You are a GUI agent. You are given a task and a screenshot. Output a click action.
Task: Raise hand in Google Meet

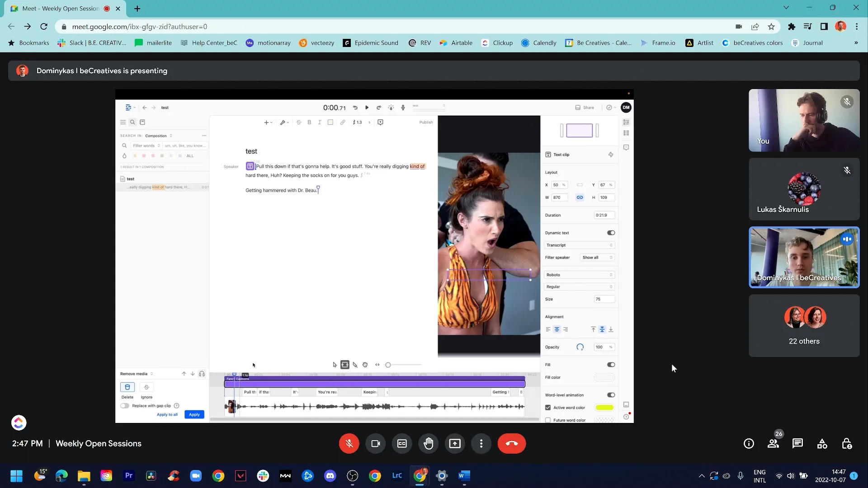tap(428, 444)
